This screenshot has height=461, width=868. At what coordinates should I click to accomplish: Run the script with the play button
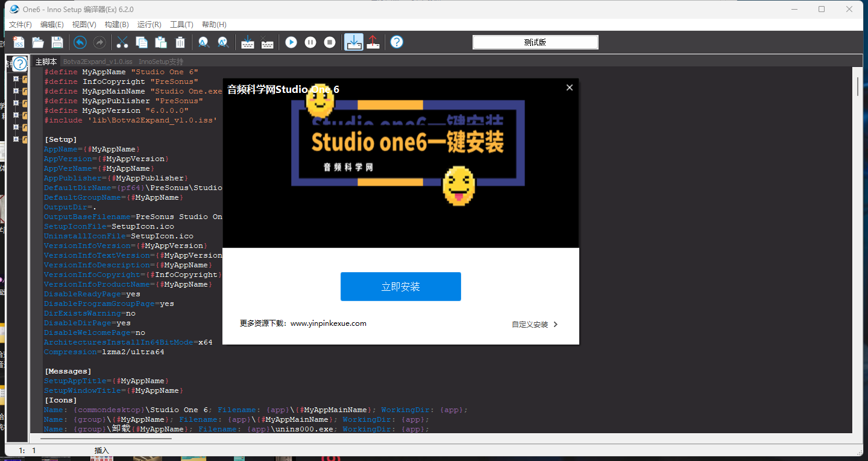291,42
